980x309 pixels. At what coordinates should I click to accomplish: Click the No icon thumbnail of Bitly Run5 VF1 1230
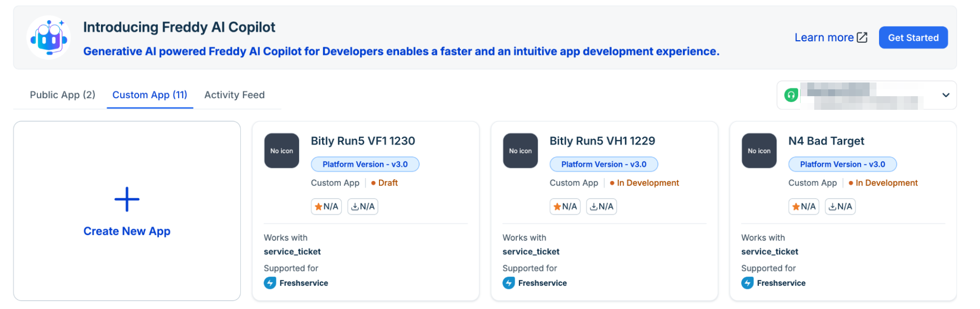(282, 151)
